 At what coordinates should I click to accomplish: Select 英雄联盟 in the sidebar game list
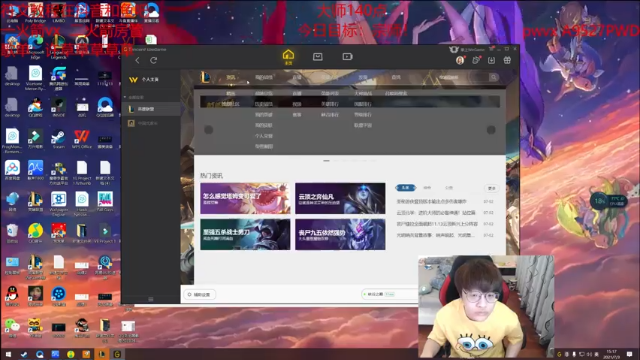point(151,109)
